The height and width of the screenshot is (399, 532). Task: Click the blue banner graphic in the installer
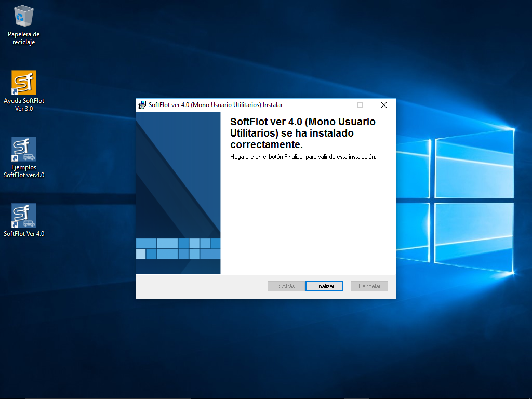pyautogui.click(x=178, y=192)
